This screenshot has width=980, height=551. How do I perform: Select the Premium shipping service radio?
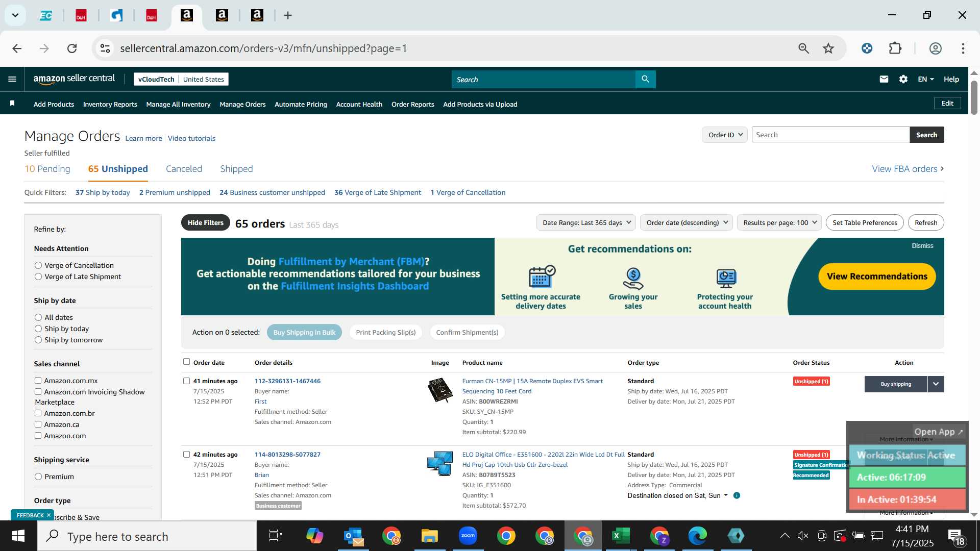[x=38, y=477]
